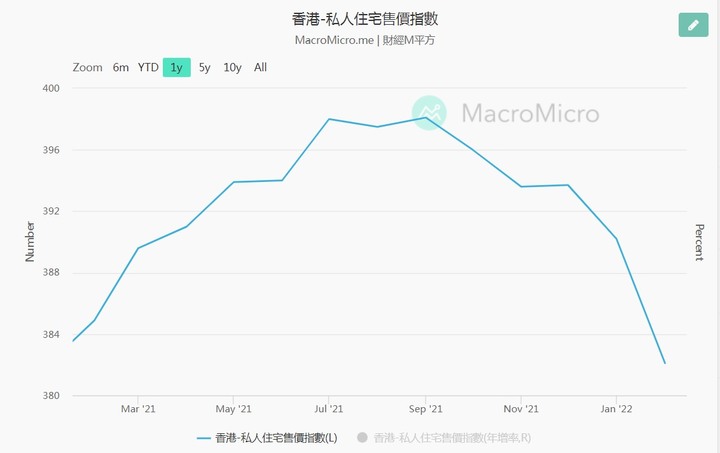Click the chart title 香港-私人住宅售價指數

coord(365,19)
